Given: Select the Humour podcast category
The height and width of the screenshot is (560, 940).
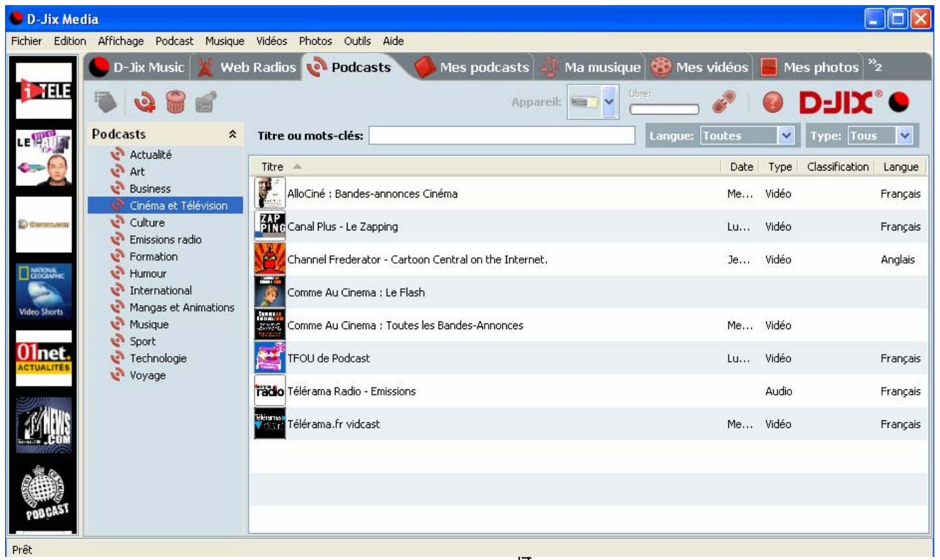Looking at the screenshot, I should pyautogui.click(x=148, y=273).
